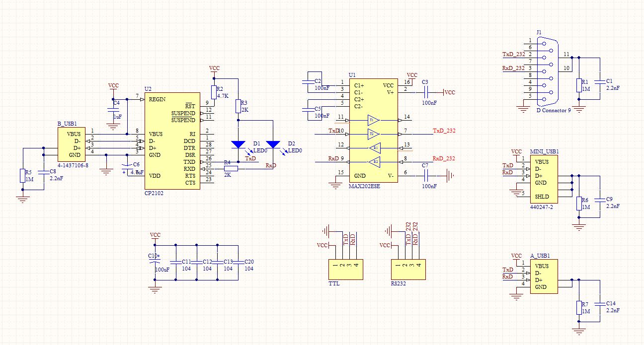Select the RS232 four-pin header
Viewport: 644px width, 345px height.
[408, 270]
